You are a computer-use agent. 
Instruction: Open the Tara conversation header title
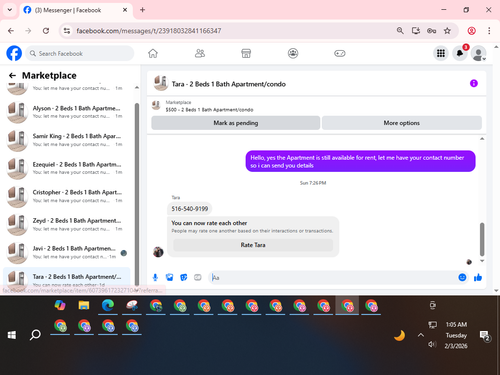point(229,84)
